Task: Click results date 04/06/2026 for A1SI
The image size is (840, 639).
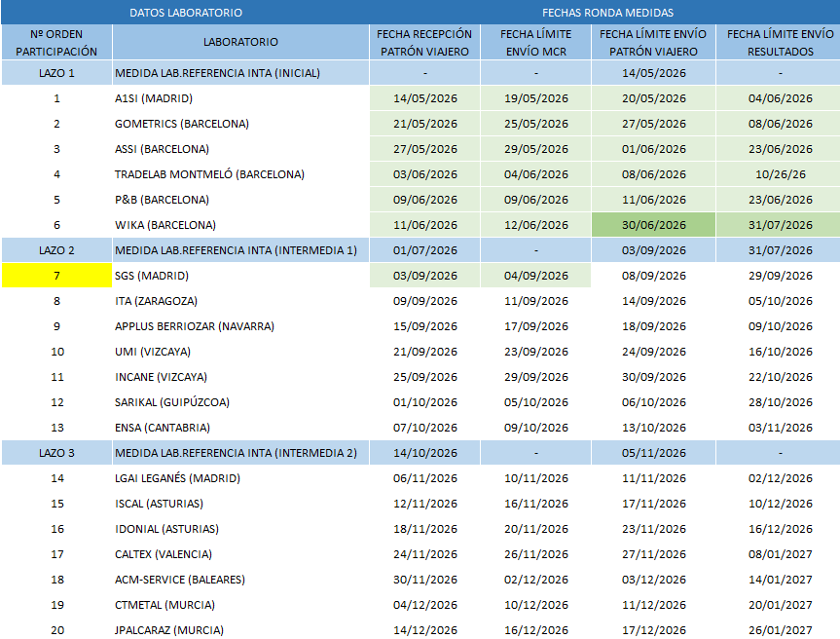Action: [780, 98]
